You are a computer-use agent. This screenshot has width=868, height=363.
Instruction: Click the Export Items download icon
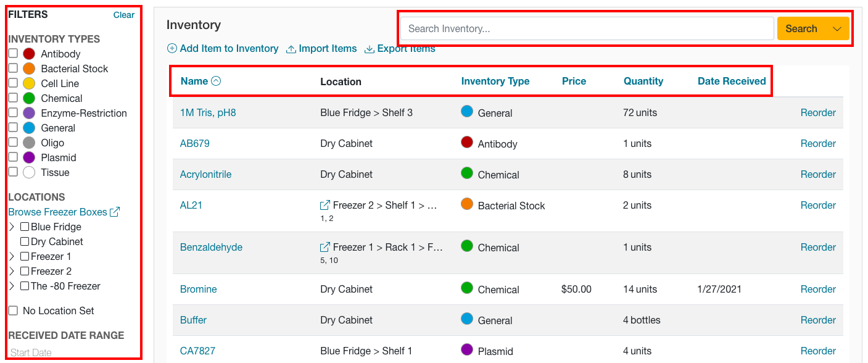(370, 49)
